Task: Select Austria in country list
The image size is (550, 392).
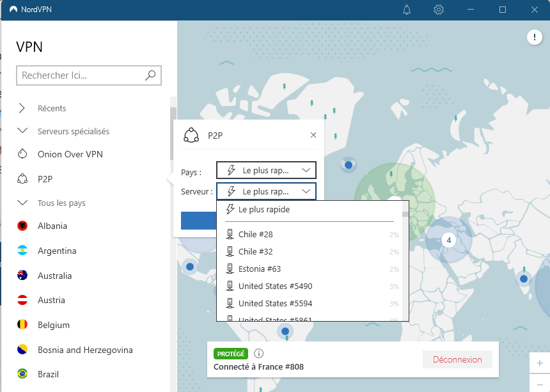Action: (86, 300)
